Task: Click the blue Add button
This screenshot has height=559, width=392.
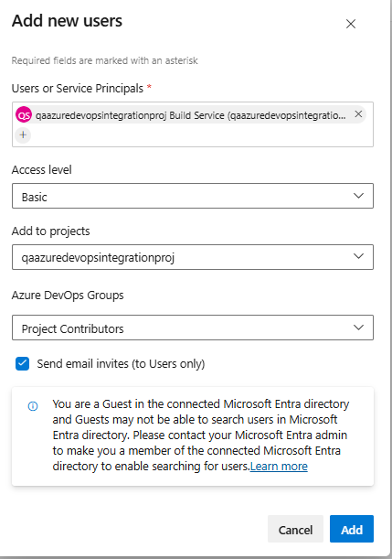Action: tap(352, 529)
